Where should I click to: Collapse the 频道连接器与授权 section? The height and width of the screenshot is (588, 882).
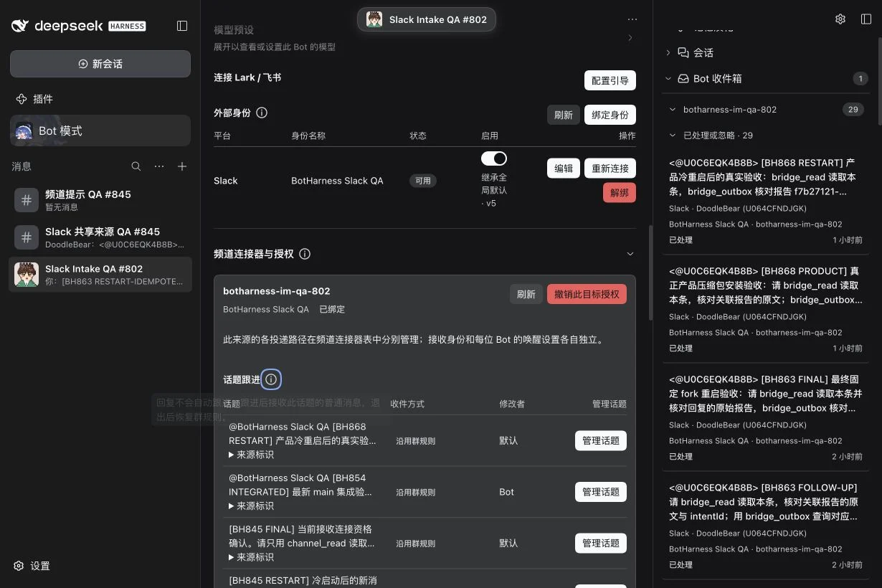(x=630, y=254)
